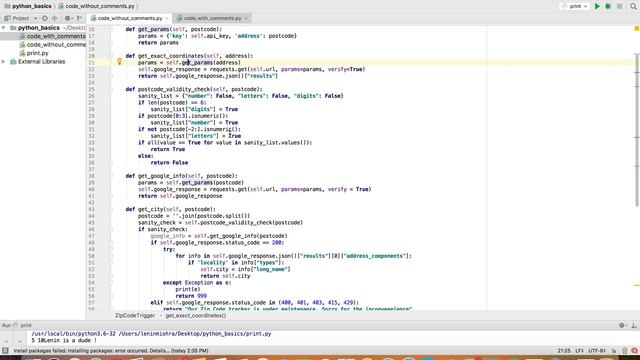This screenshot has height=360, width=640.
Task: Click the editor vertical scrollbar
Action: point(637,131)
